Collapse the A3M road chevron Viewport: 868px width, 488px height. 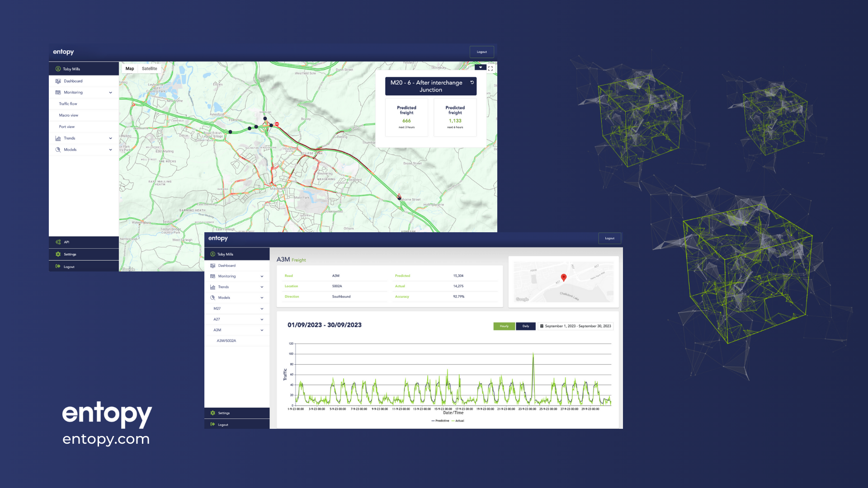tap(262, 330)
